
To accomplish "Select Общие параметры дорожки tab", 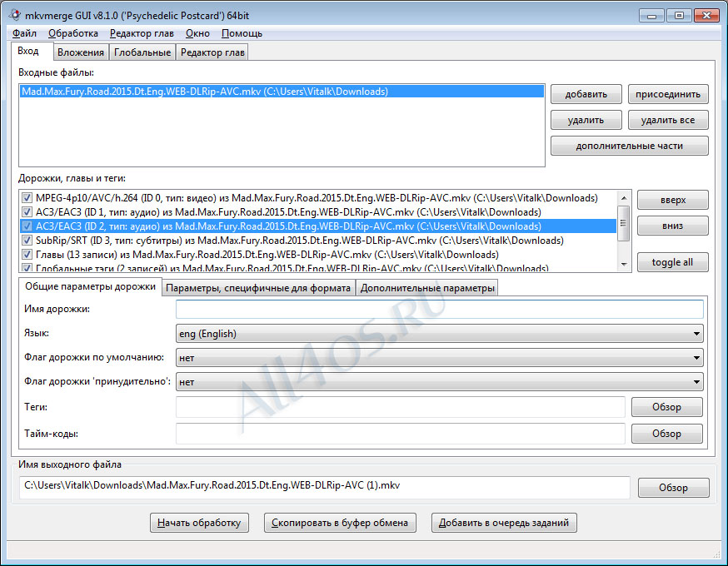I will coord(90,286).
